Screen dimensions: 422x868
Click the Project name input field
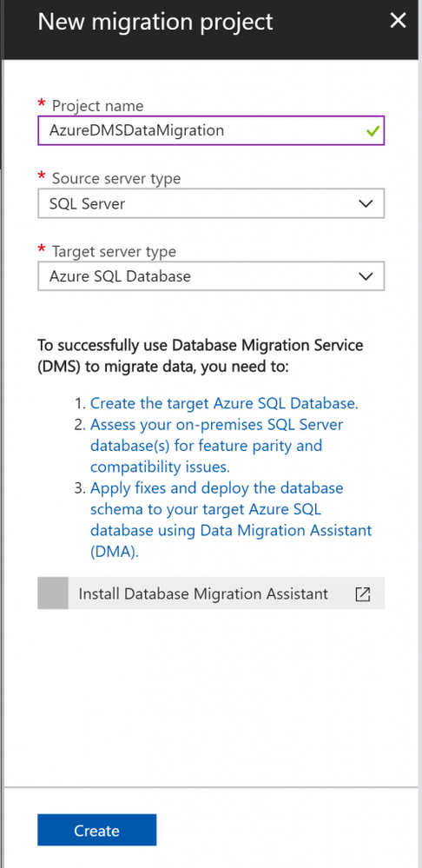(211, 130)
